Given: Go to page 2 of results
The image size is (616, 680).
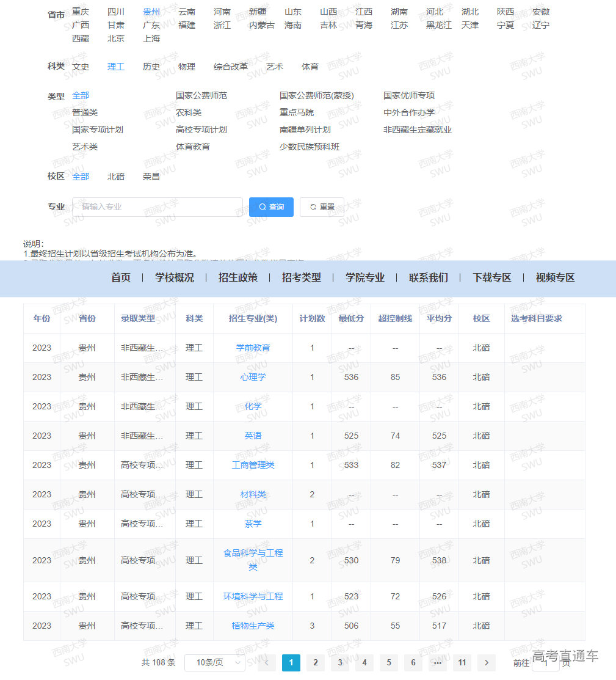Looking at the screenshot, I should pos(316,662).
